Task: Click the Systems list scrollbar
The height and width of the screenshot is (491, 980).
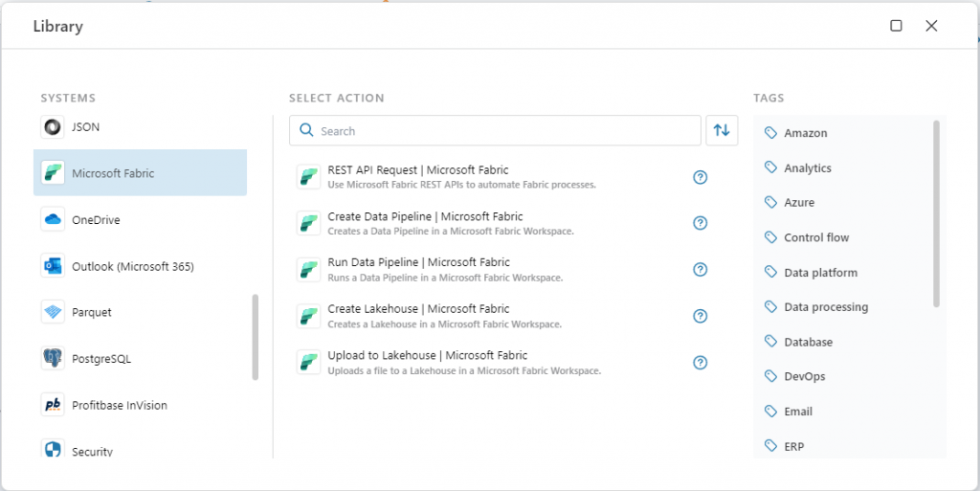Action: click(255, 337)
